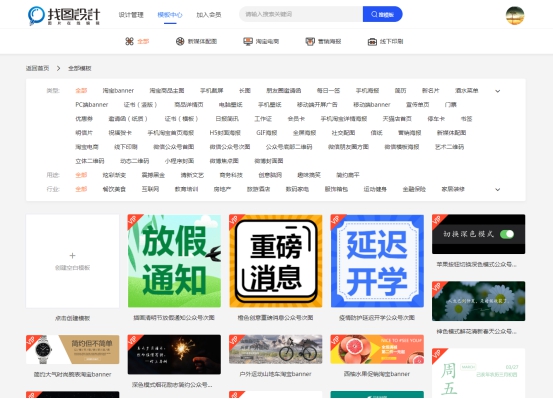This screenshot has height=399, width=553.
Task: Open the user avatar menu
Action: [x=515, y=16]
